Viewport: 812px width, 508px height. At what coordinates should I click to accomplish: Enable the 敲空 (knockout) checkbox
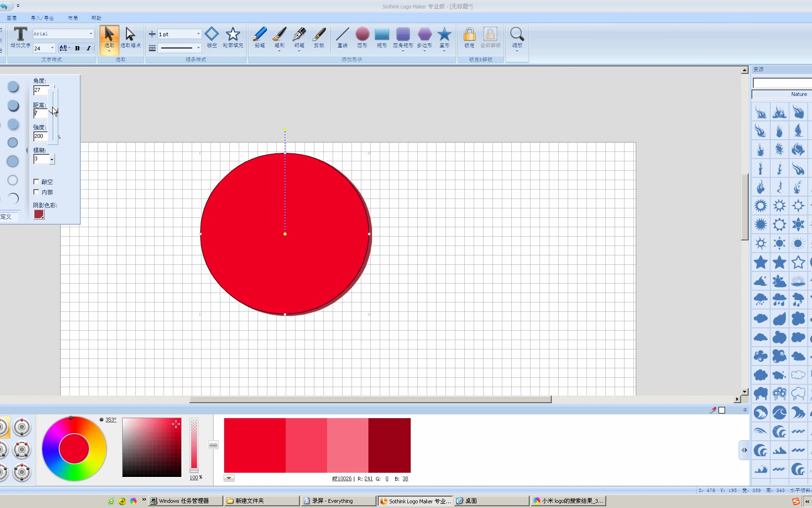(36, 182)
